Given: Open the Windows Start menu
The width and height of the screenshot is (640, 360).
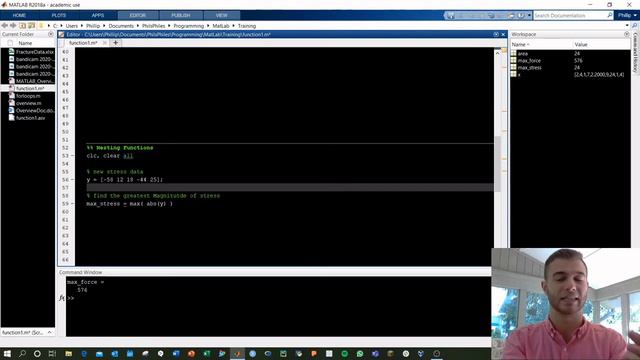Looking at the screenshot, I should 7,353.
